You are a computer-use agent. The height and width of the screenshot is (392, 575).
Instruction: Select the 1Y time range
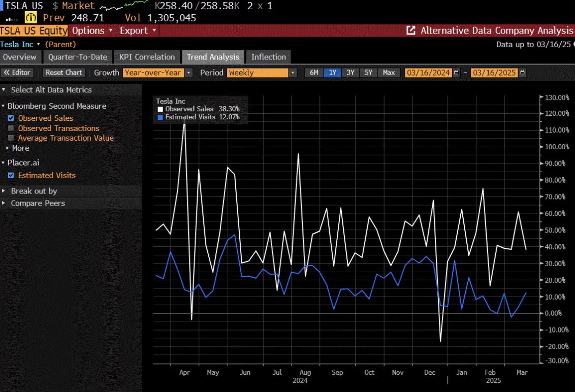pyautogui.click(x=332, y=73)
